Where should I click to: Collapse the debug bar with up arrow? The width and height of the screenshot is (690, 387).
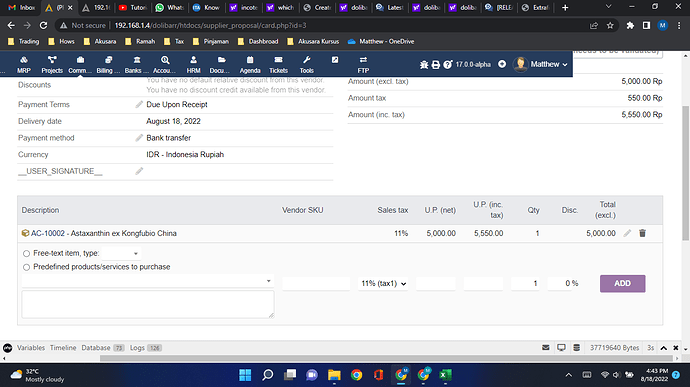664,348
